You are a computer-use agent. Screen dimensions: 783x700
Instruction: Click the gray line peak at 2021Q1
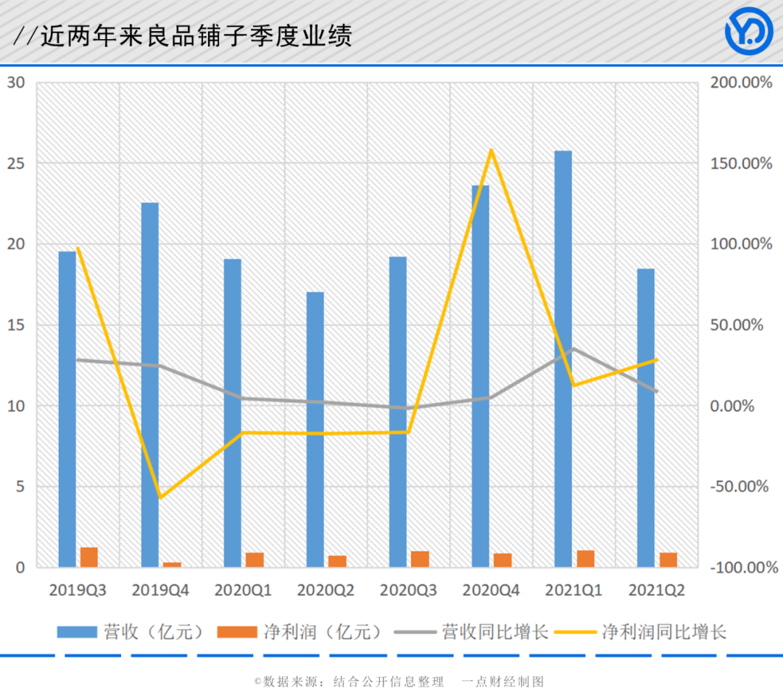pyautogui.click(x=573, y=349)
